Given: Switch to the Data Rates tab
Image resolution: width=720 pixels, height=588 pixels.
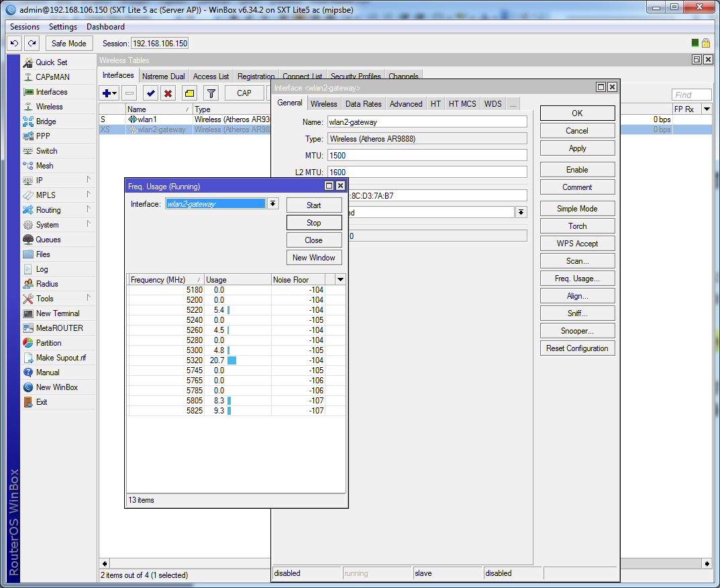Looking at the screenshot, I should (x=363, y=104).
